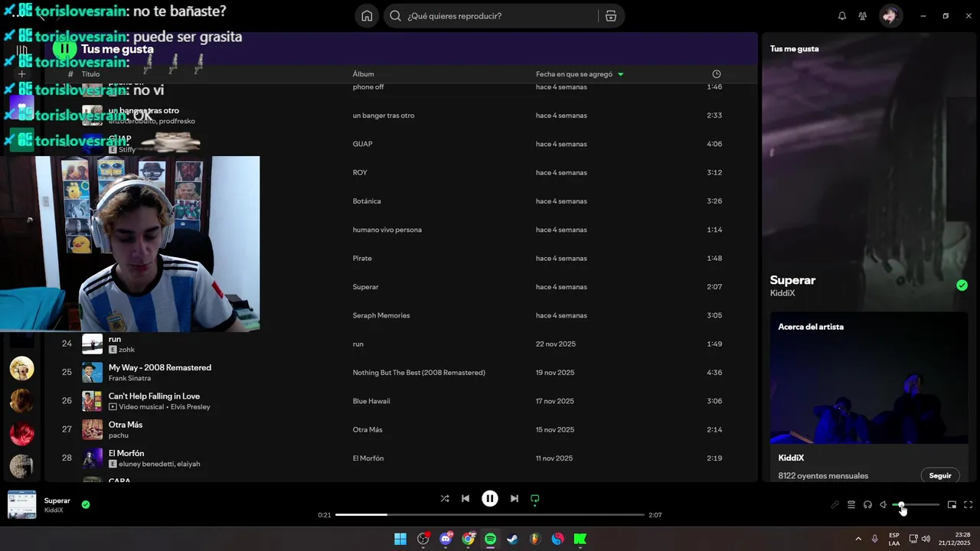Viewport: 980px width, 551px height.
Task: Enter full screen mode icon
Action: pyautogui.click(x=968, y=505)
